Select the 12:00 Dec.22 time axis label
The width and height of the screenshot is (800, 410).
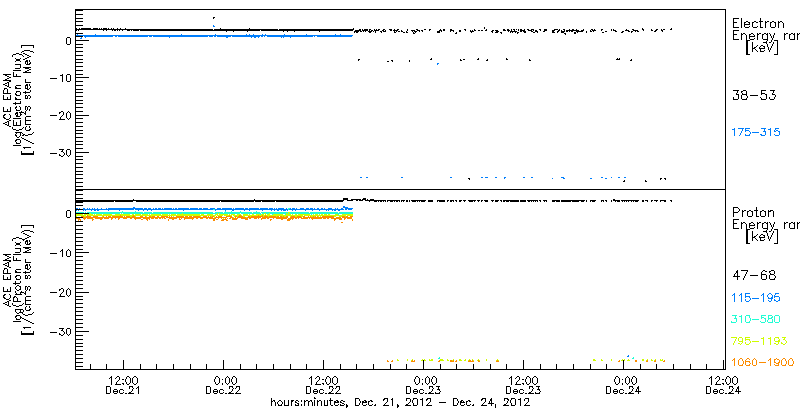click(324, 386)
